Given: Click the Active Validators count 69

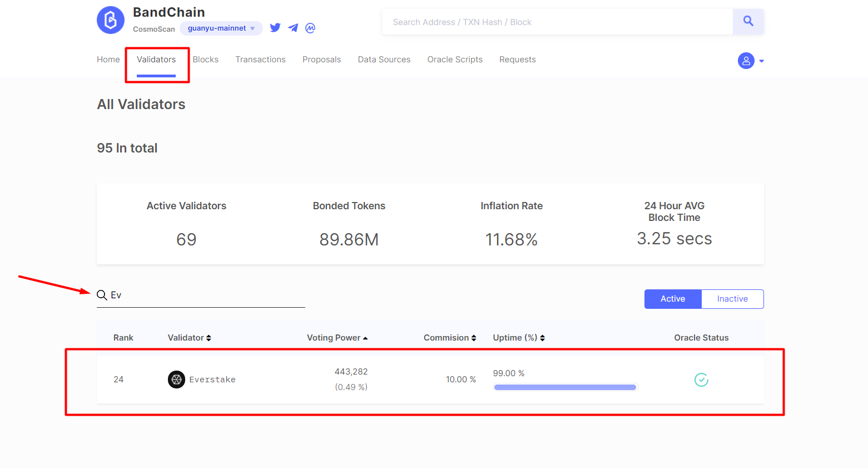Looking at the screenshot, I should point(186,239).
